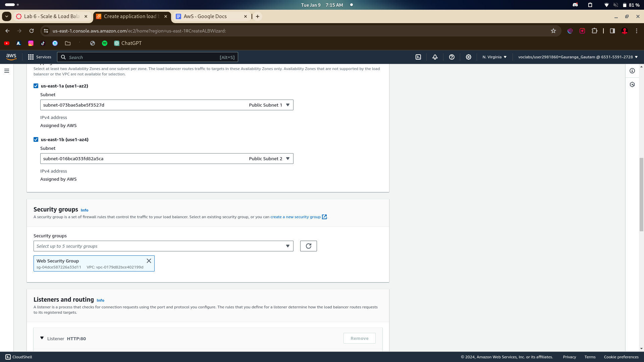
Task: Open AWS console settings gear
Action: coord(469,57)
